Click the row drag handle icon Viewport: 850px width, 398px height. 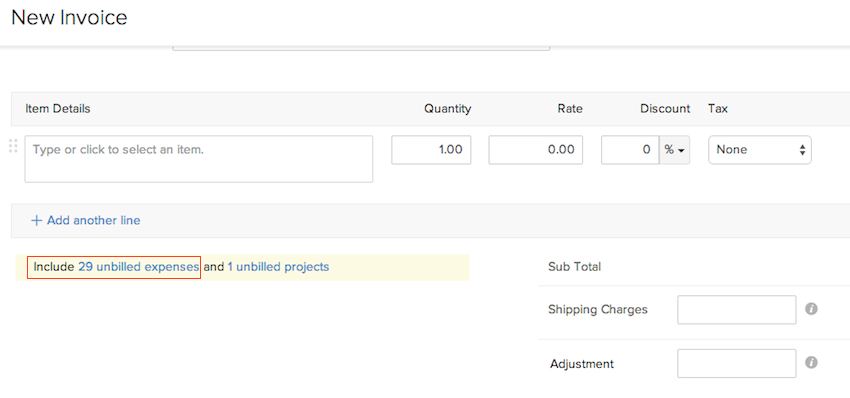pyautogui.click(x=14, y=146)
